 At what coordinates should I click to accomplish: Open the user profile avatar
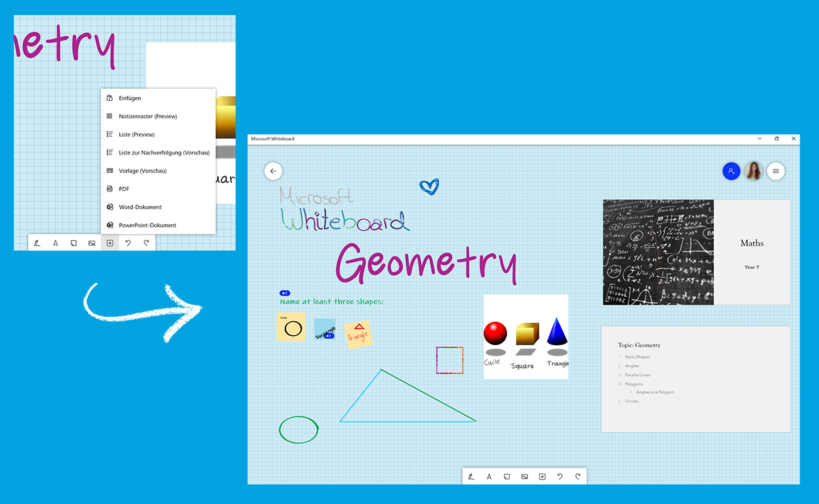click(753, 171)
